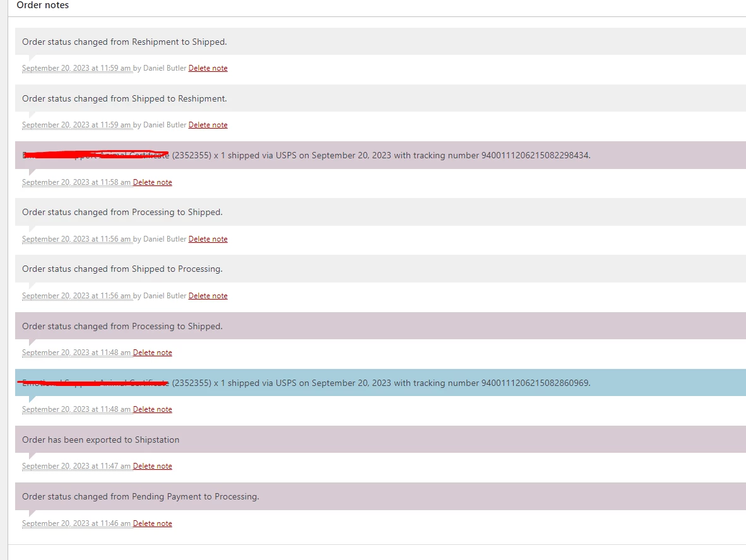Click timestamp under the 'Shipped to Processing' note
This screenshot has width=746, height=560.
click(76, 296)
